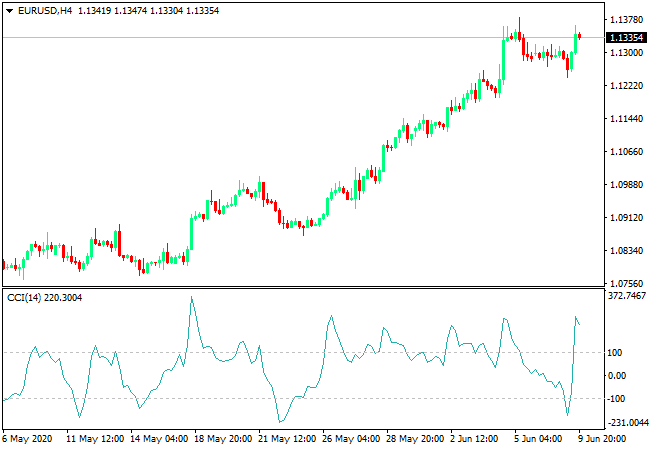Click the divider between chart and CCI window

(300, 289)
